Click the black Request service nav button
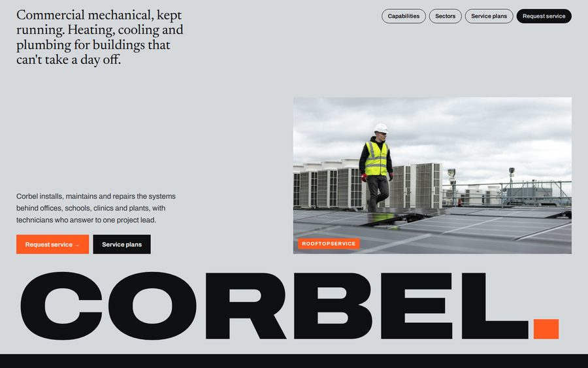The height and width of the screenshot is (368, 588). pos(544,16)
